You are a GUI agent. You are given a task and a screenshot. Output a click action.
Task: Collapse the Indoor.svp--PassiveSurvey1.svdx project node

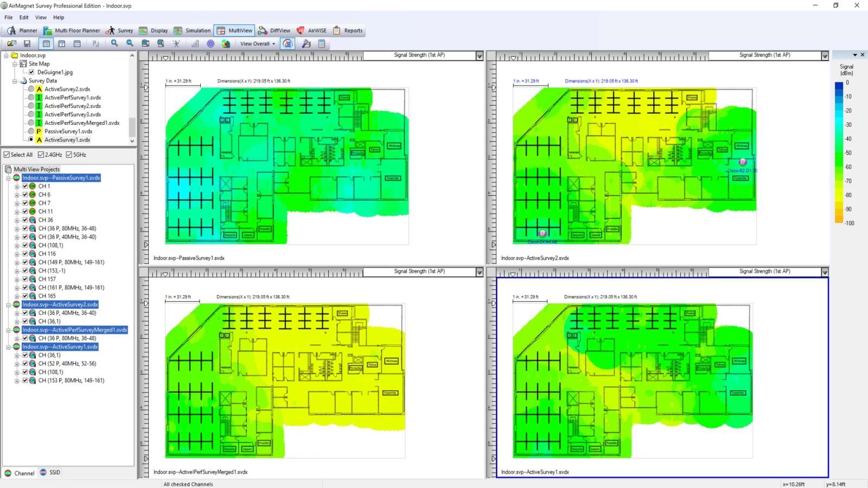9,178
